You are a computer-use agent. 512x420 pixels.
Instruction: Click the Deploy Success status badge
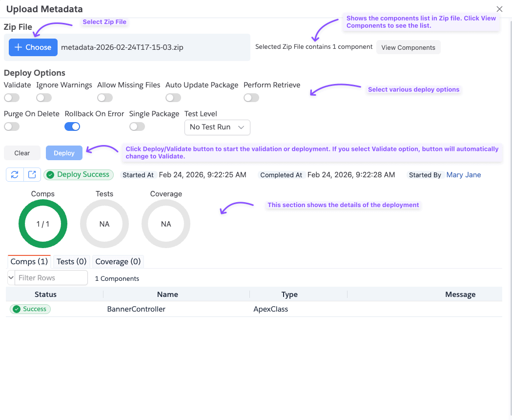pyautogui.click(x=79, y=175)
